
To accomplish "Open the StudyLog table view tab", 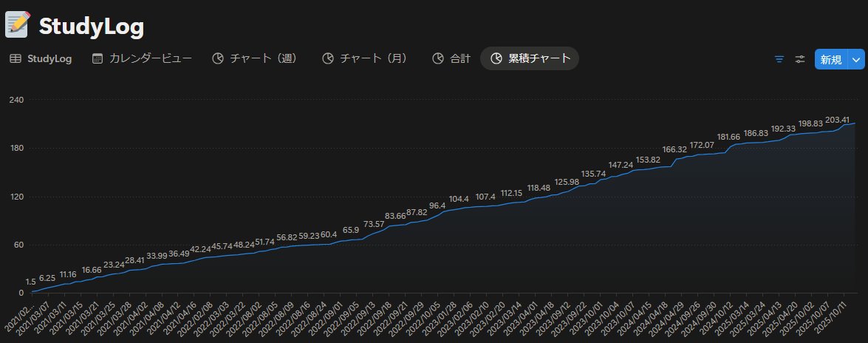I will (x=41, y=58).
